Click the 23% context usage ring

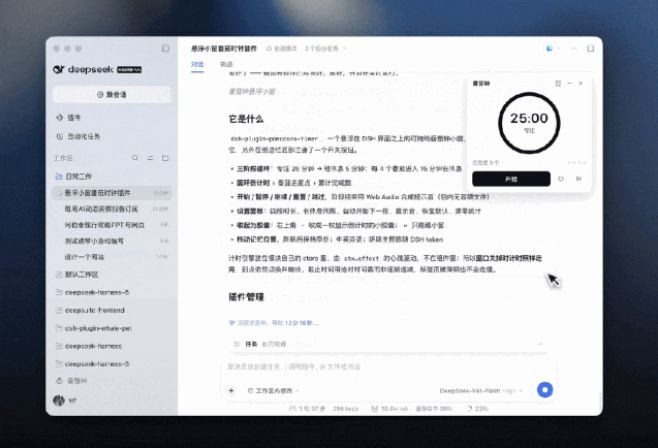pos(477,408)
